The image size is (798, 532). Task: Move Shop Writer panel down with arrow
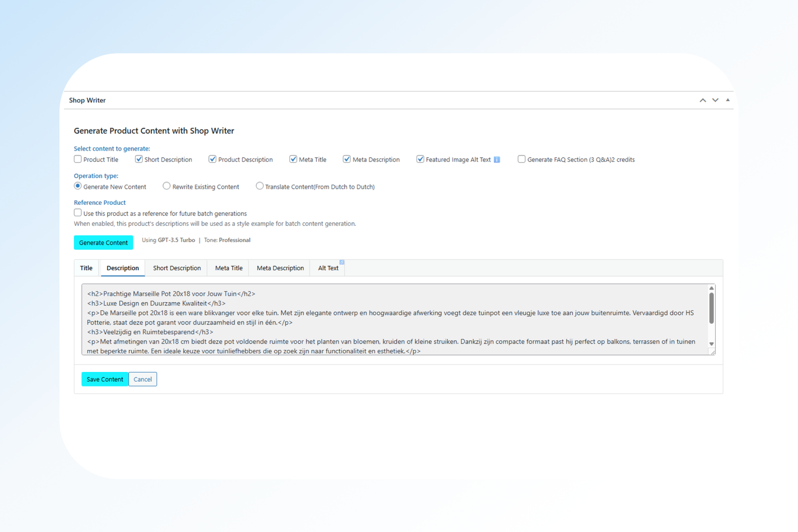tap(715, 100)
